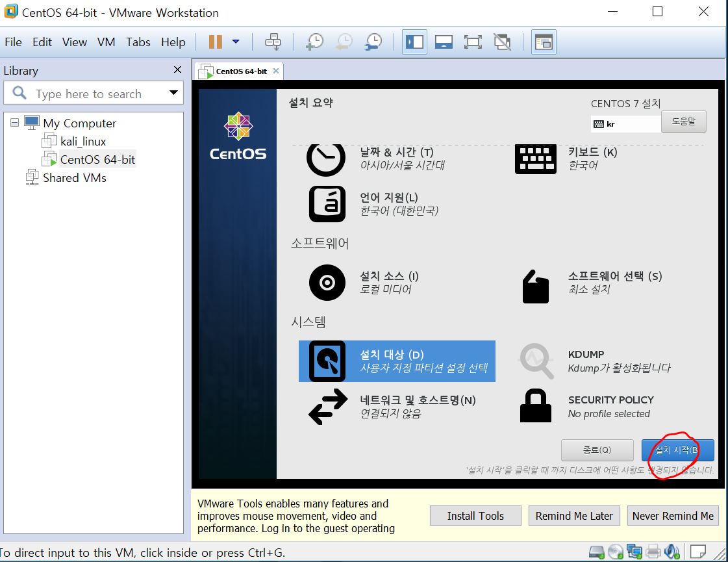Click Install Tools button
The width and height of the screenshot is (728, 562).
tap(475, 516)
